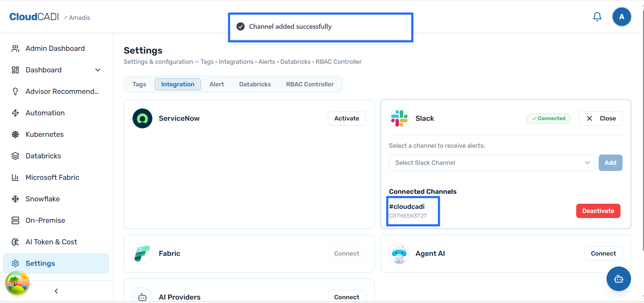Click Add next to Slack channel
Viewport: 644px width, 303px height.
[610, 163]
